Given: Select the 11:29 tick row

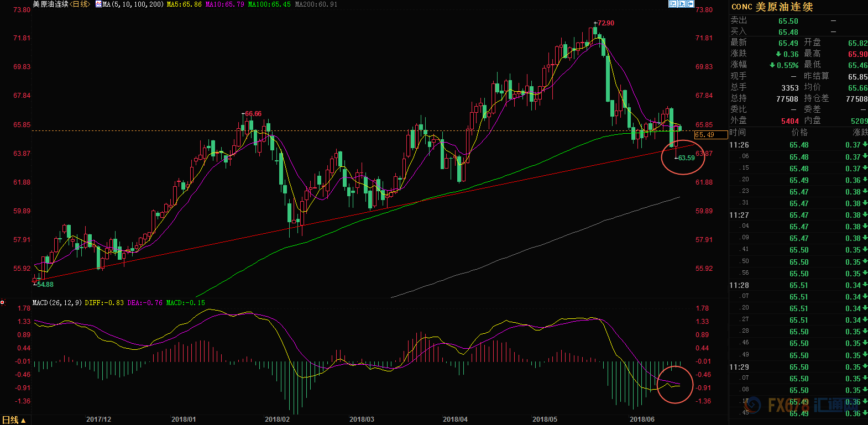Looking at the screenshot, I should coord(798,367).
